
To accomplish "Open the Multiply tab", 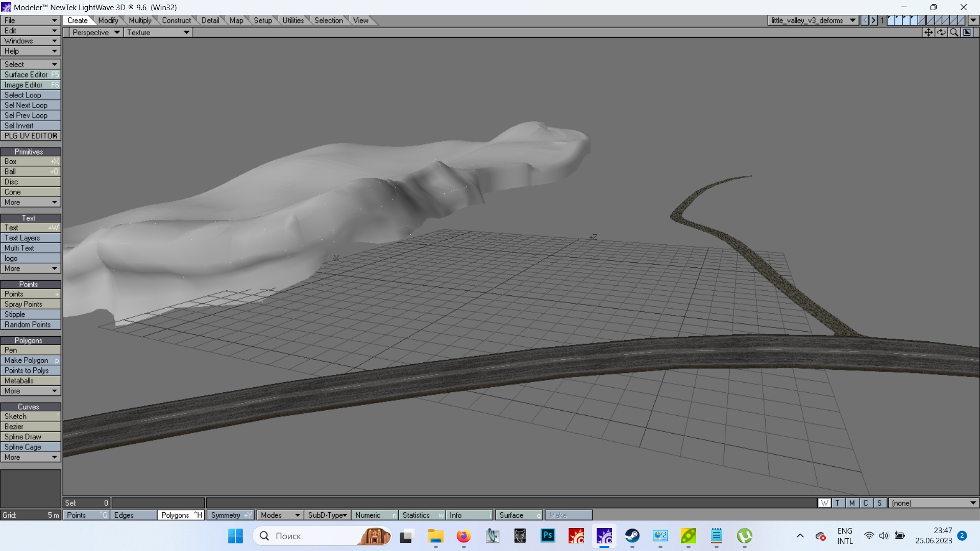I will tap(140, 20).
